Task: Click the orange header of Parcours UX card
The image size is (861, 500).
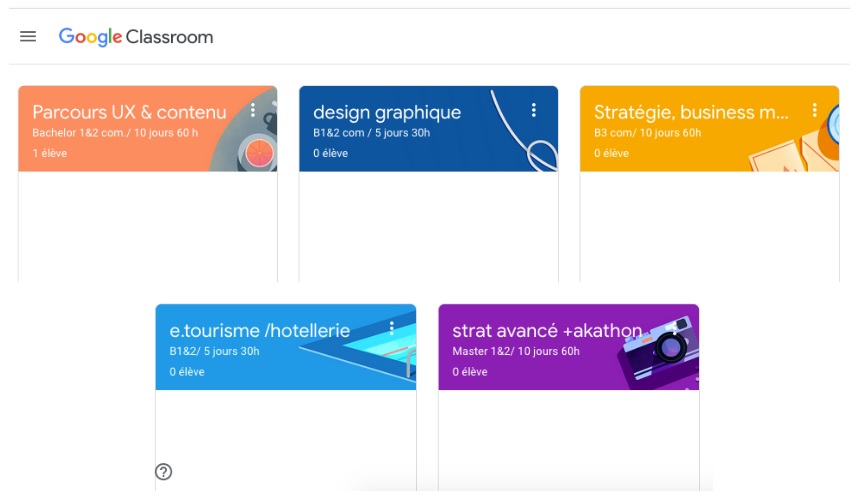Action: point(148,128)
